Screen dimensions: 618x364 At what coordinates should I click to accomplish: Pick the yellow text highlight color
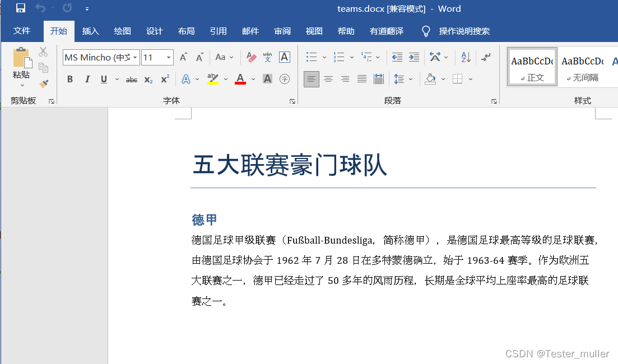pyautogui.click(x=212, y=79)
